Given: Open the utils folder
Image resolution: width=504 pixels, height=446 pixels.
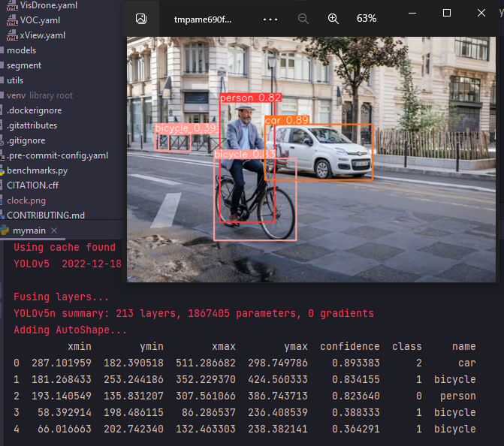Looking at the screenshot, I should click(15, 80).
